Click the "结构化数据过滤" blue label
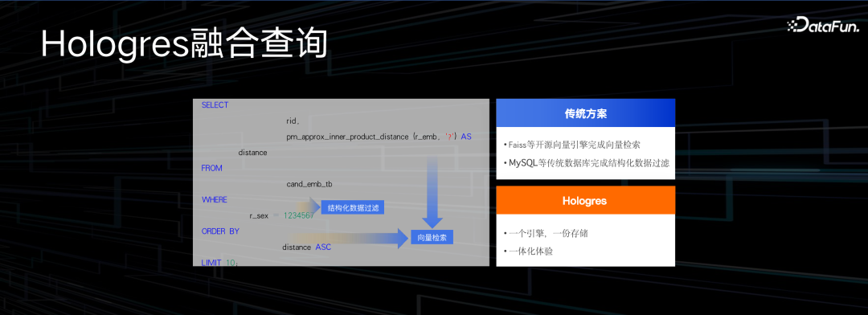Screen dimensions: 868x315 point(353,207)
